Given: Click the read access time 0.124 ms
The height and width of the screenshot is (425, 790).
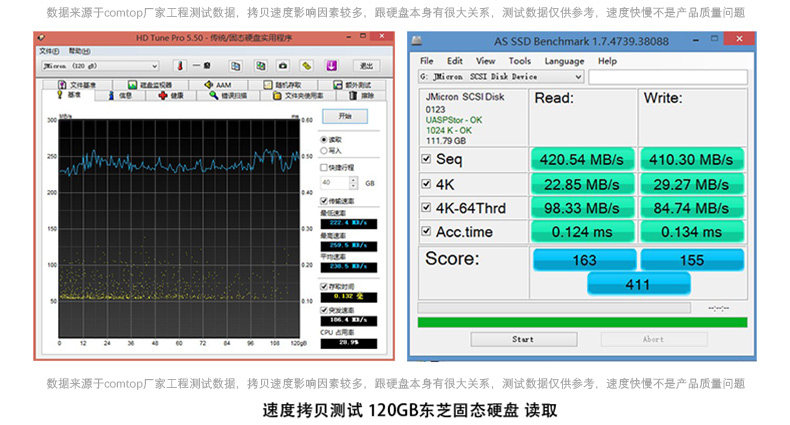Looking at the screenshot, I should 582,232.
